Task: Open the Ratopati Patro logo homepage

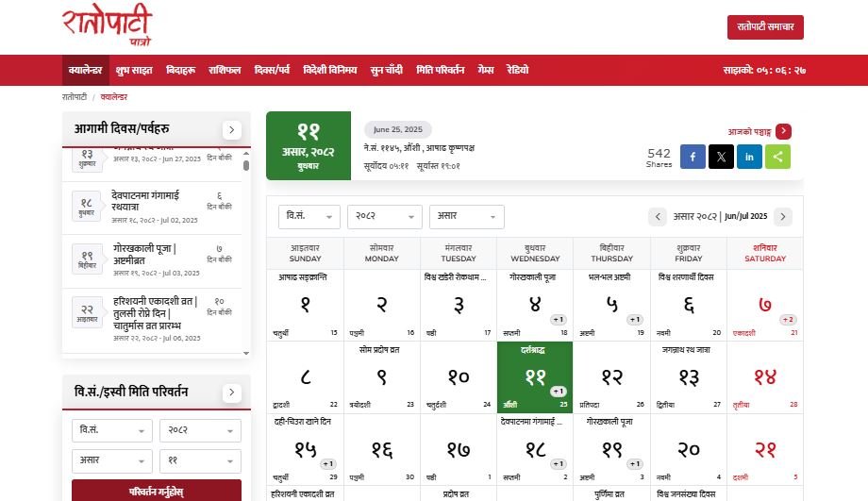Action: [x=107, y=25]
